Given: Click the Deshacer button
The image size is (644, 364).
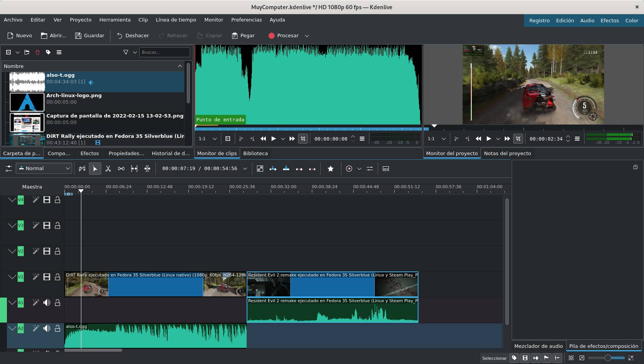Looking at the screenshot, I should (x=133, y=36).
